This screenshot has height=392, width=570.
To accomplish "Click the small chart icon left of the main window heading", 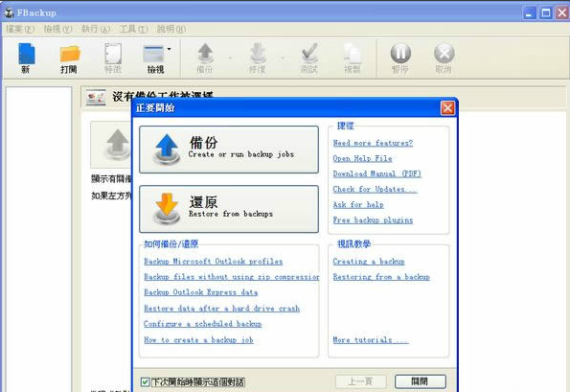I will [x=96, y=97].
